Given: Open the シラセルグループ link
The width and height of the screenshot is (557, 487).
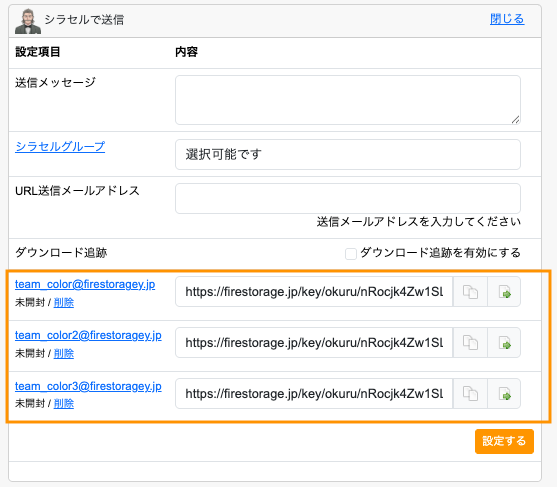Looking at the screenshot, I should (60, 146).
